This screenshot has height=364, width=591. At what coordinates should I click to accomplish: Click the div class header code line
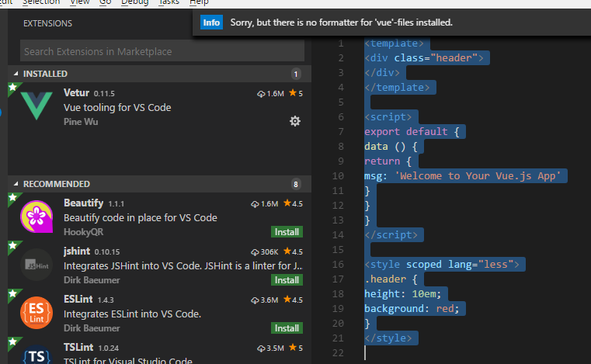coord(424,58)
